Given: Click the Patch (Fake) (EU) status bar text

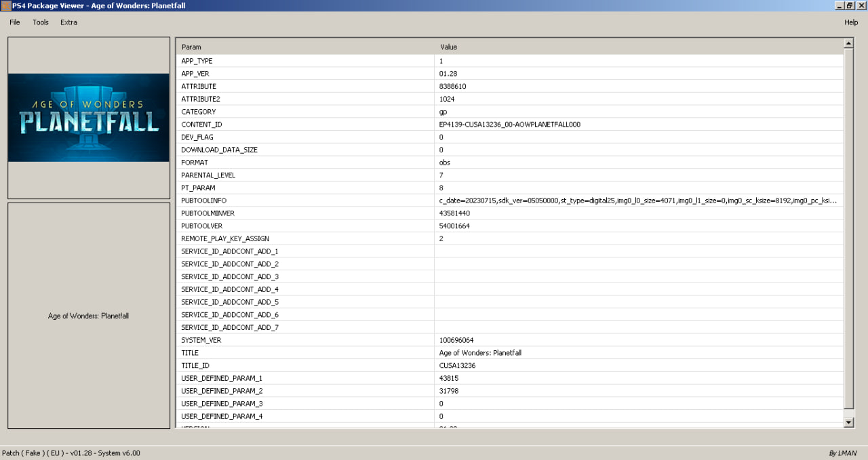Looking at the screenshot, I should click(71, 453).
